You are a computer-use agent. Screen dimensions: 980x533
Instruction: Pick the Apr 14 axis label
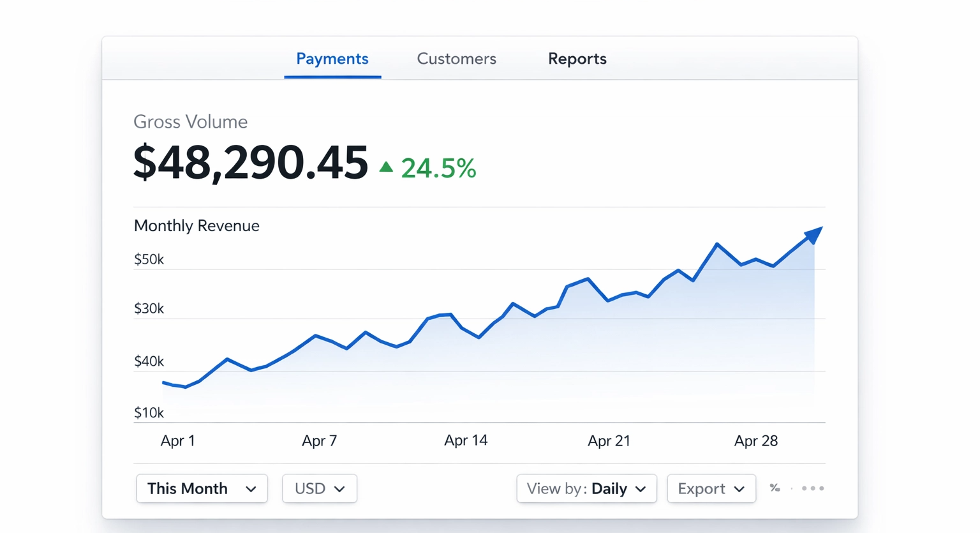point(466,440)
